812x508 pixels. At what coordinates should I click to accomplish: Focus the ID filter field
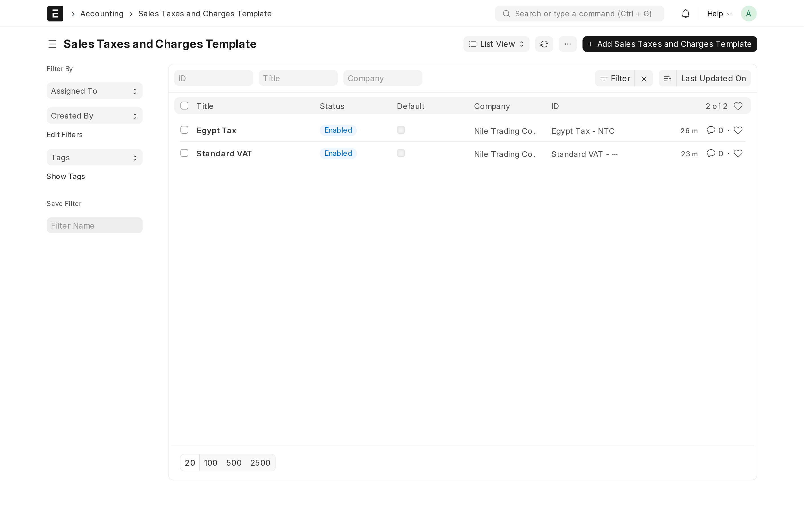click(x=213, y=78)
